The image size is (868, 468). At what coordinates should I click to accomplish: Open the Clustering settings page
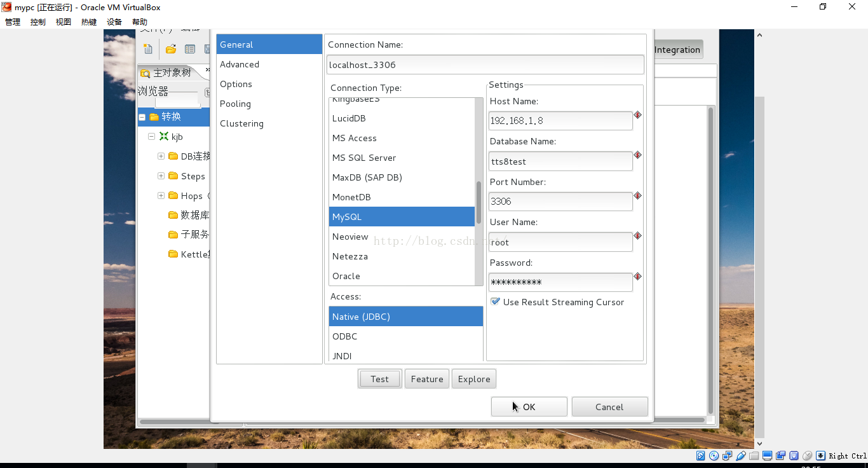(269, 123)
